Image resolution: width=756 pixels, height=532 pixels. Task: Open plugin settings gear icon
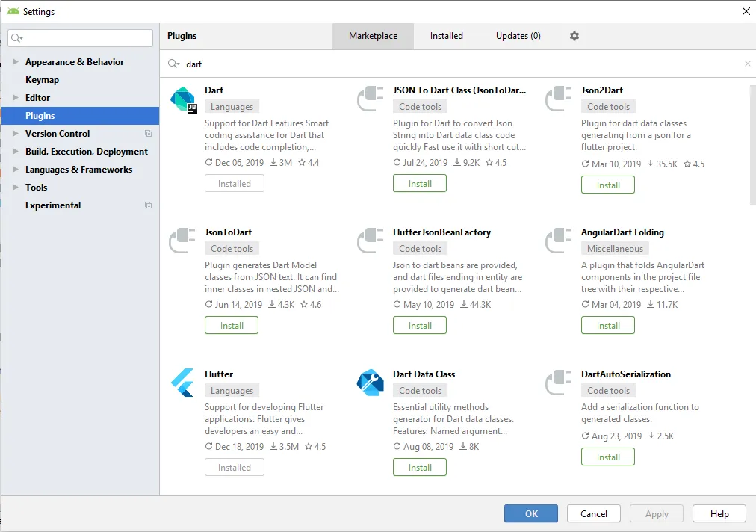click(574, 36)
